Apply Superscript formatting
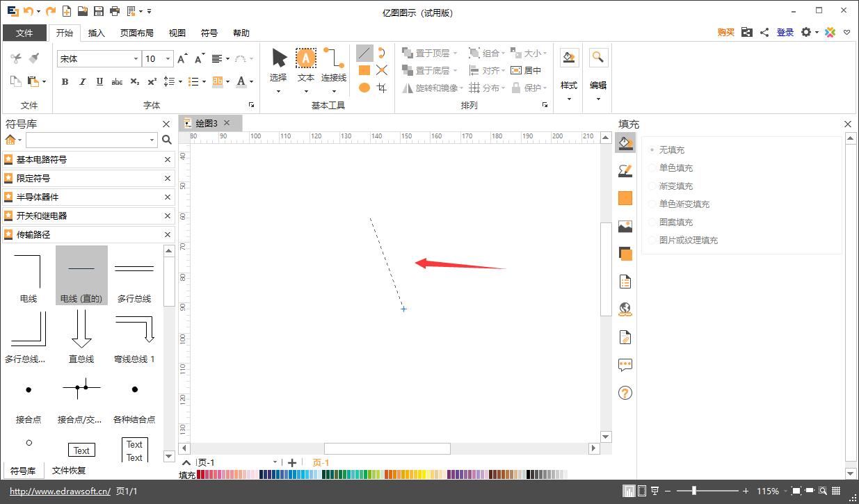 pyautogui.click(x=152, y=81)
